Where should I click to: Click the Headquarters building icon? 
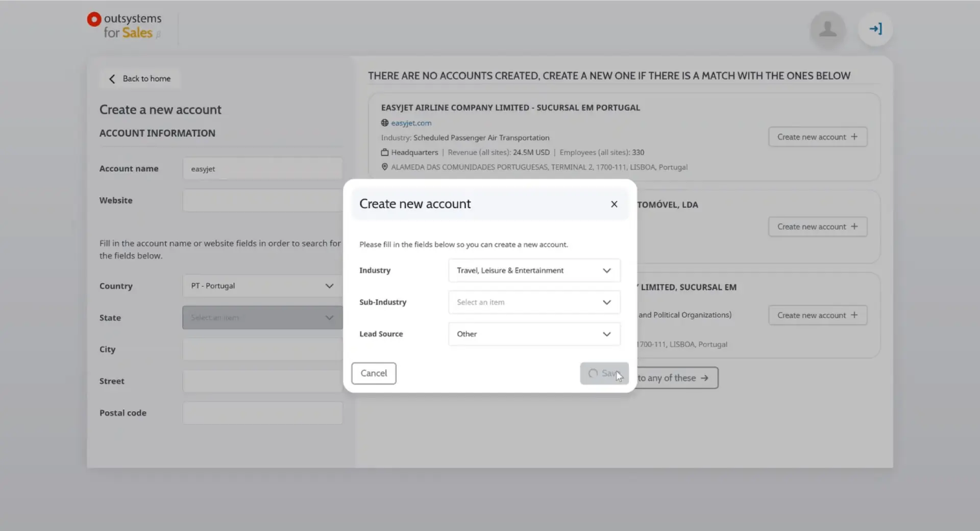coord(384,152)
